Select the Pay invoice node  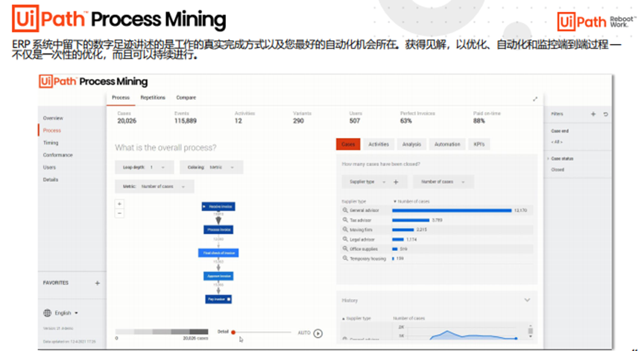coord(218,300)
